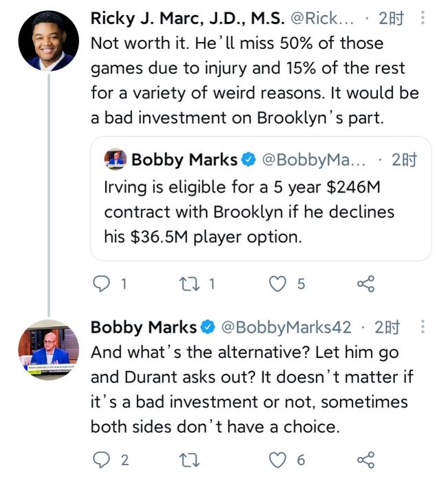Open quoted tweet about Irving's $246M contract
Screen dimensions: 448x479
[260, 211]
